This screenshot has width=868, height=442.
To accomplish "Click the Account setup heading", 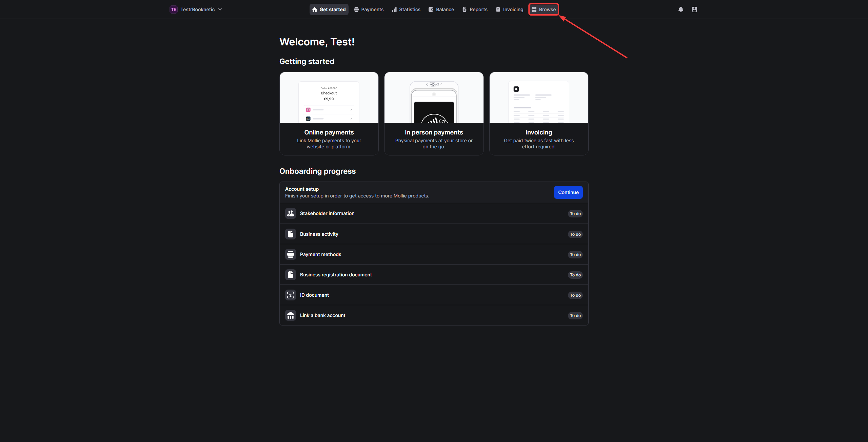I will point(302,189).
